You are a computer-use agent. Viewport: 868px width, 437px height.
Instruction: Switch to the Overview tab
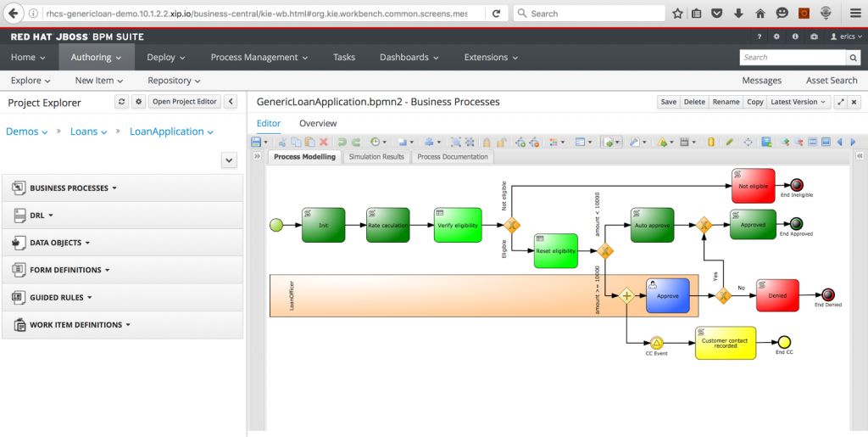(x=318, y=123)
